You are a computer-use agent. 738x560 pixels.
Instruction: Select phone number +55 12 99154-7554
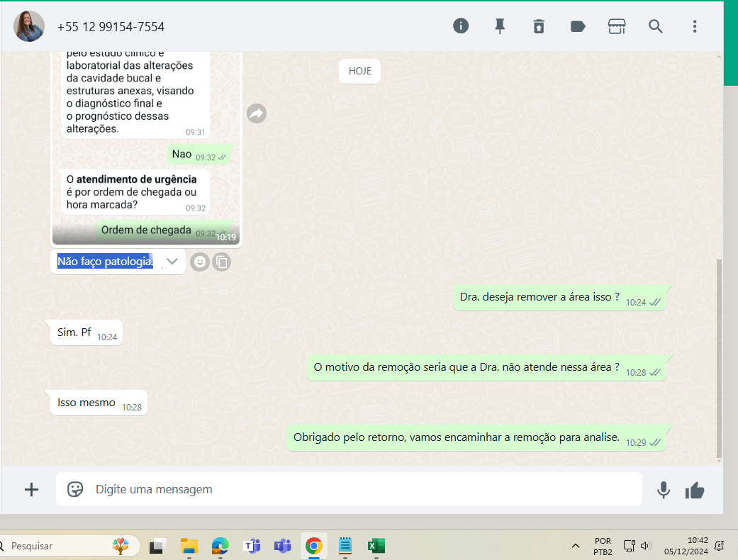coord(111,27)
